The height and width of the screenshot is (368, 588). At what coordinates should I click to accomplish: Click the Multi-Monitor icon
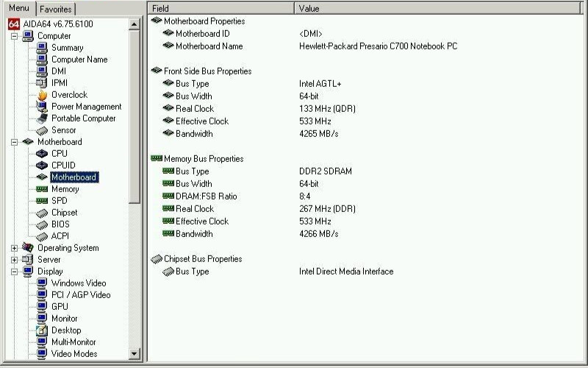42,342
